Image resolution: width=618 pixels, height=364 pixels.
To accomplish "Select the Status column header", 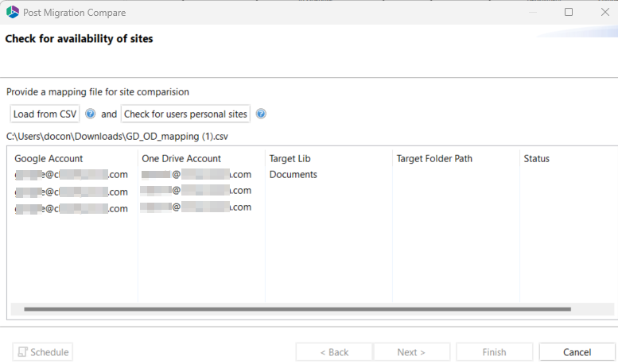I will coord(537,159).
